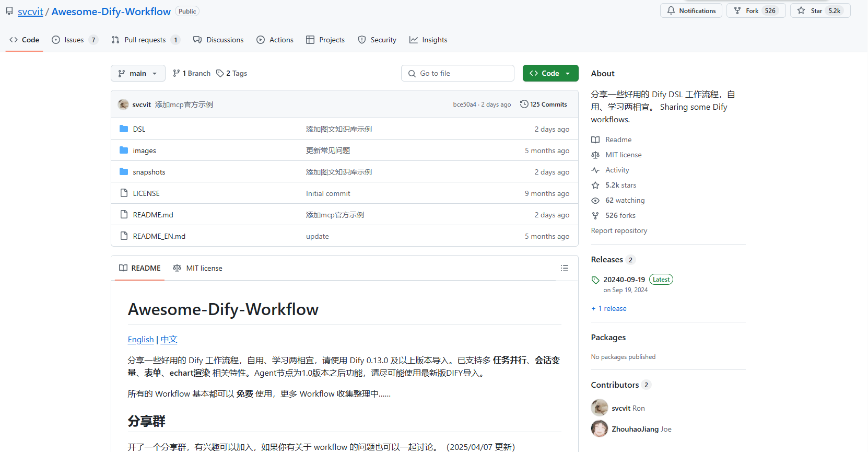Viewport: 868px width, 452px height.
Task: Open the Insights tab
Action: 428,40
